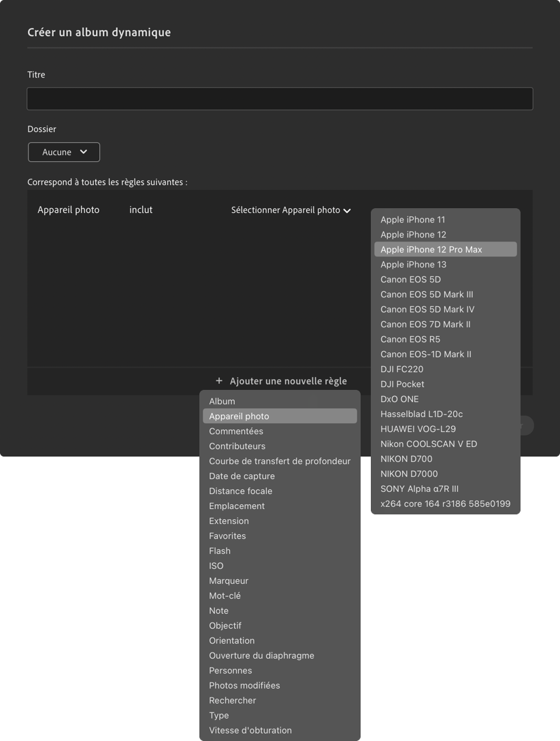Select Type rule option
The width and height of the screenshot is (560, 741).
click(x=280, y=715)
